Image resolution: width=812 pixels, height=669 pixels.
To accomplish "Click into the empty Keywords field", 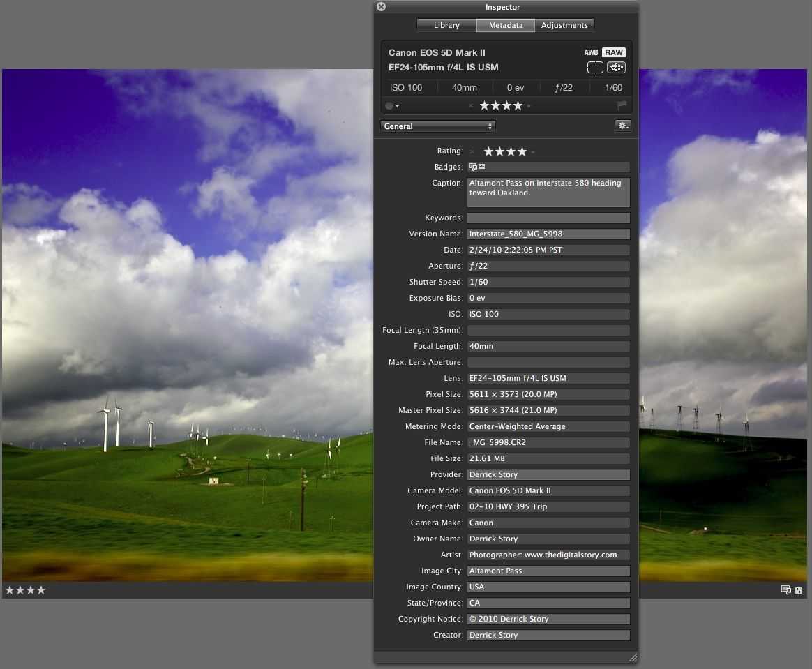I will [548, 218].
